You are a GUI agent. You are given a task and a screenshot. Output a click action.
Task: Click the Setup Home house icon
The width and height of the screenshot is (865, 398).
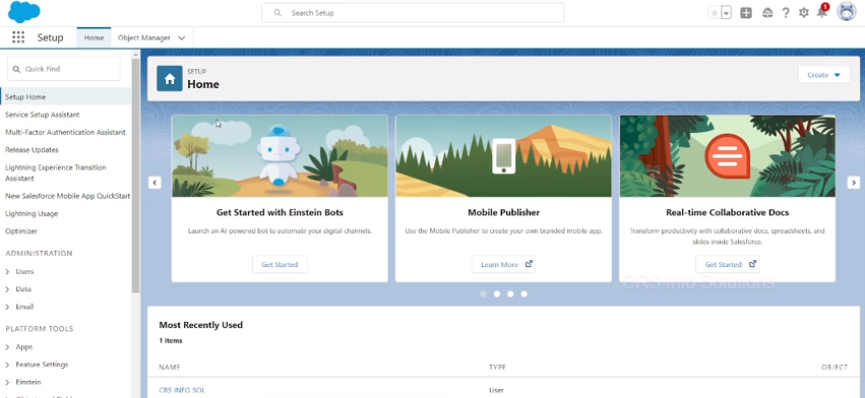(x=169, y=79)
